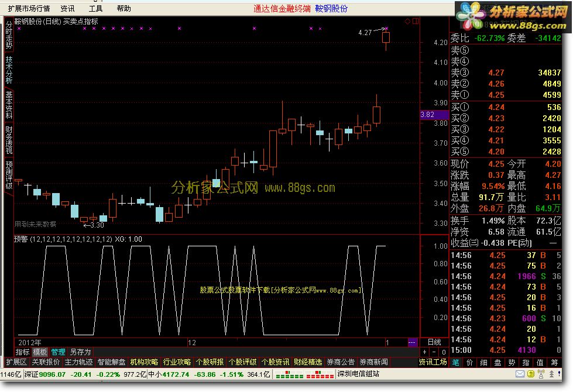Open the 帮助 menu
573x392 pixels.
[124, 8]
